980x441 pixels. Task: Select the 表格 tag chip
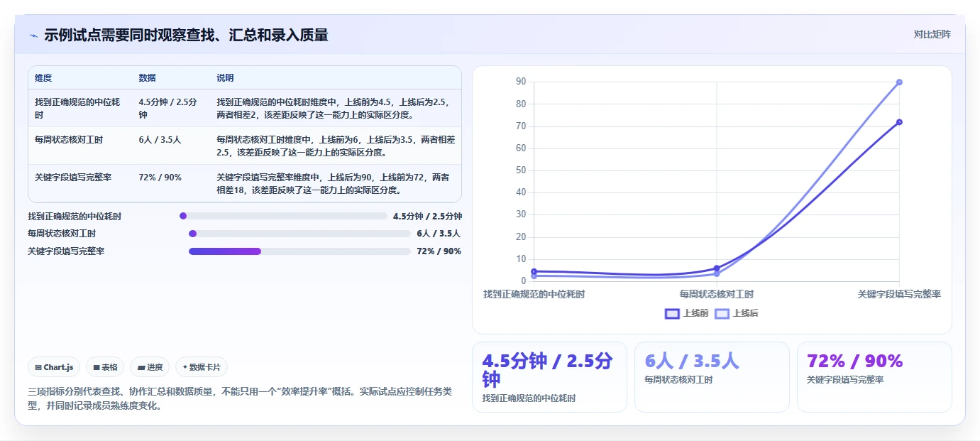pyautogui.click(x=105, y=367)
